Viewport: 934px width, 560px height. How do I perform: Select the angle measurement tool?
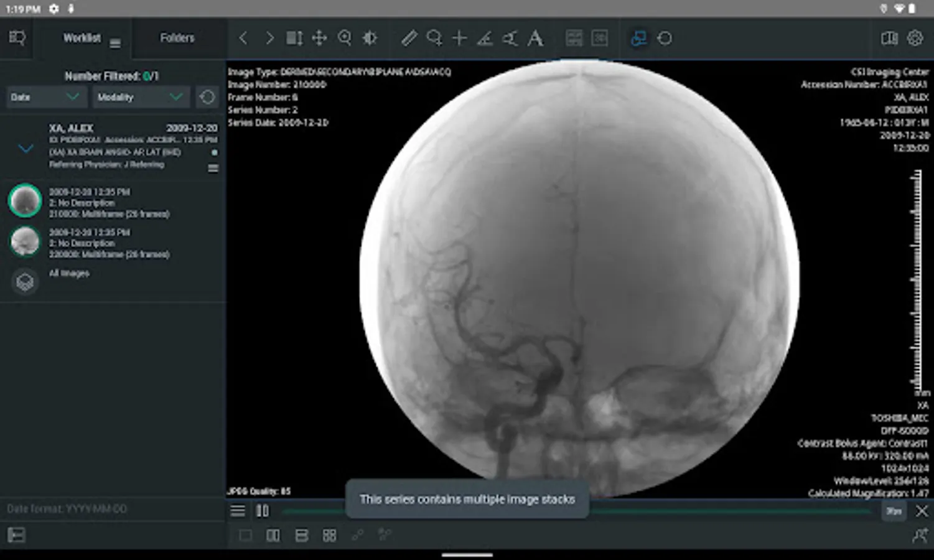pyautogui.click(x=485, y=39)
